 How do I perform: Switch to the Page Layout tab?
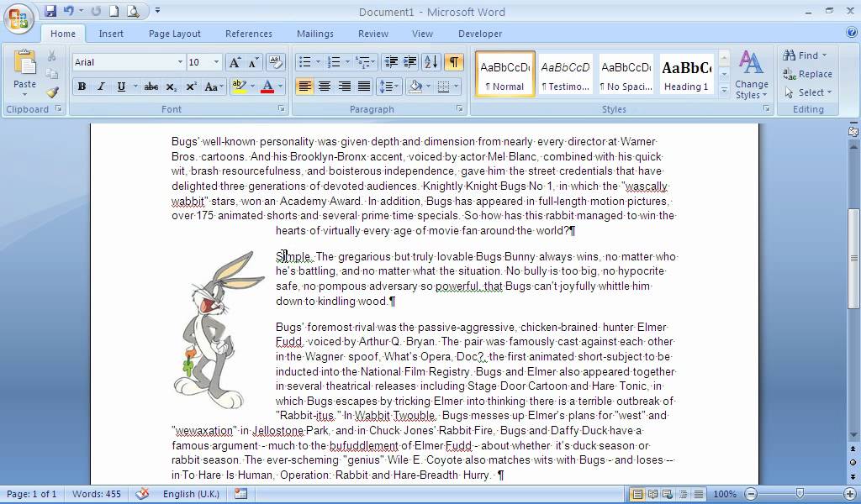[x=175, y=34]
